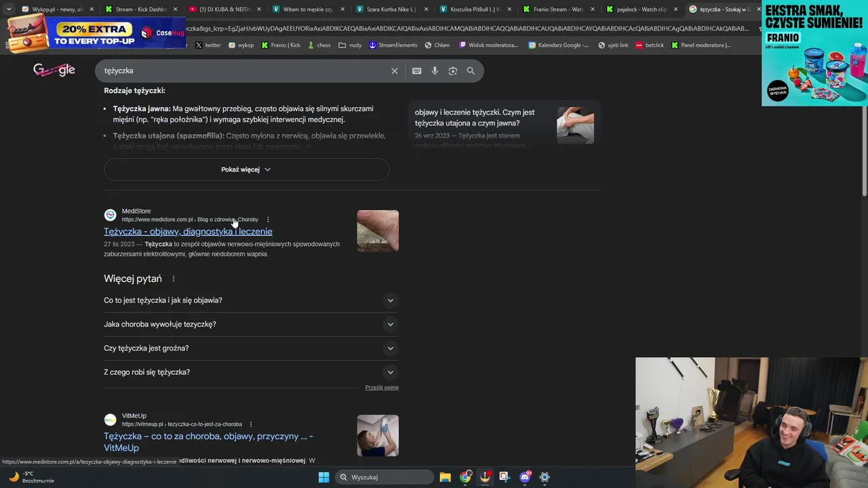The width and height of the screenshot is (868, 488).
Task: Click the Windows taskbar Wyszukaj search box
Action: point(384,477)
